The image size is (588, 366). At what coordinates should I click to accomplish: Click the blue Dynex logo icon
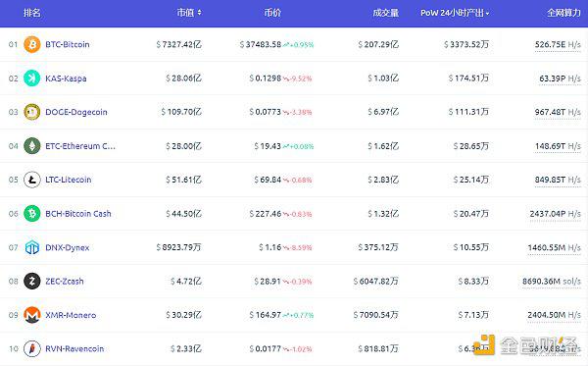32,247
